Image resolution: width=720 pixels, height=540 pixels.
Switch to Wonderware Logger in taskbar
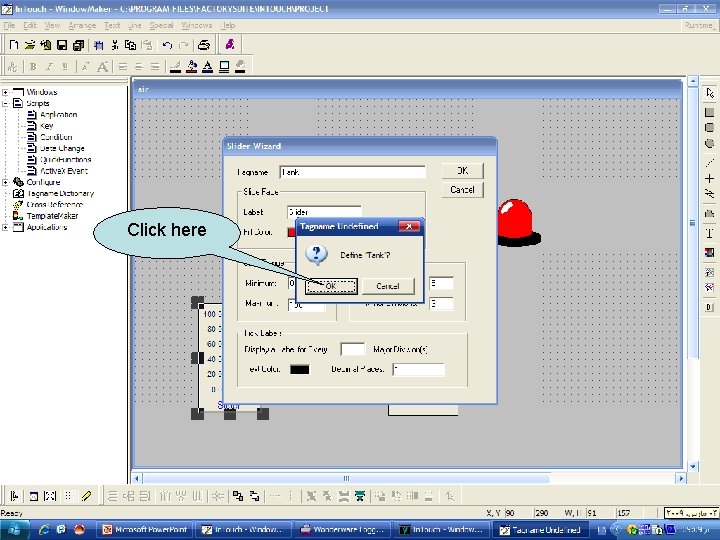[342, 530]
